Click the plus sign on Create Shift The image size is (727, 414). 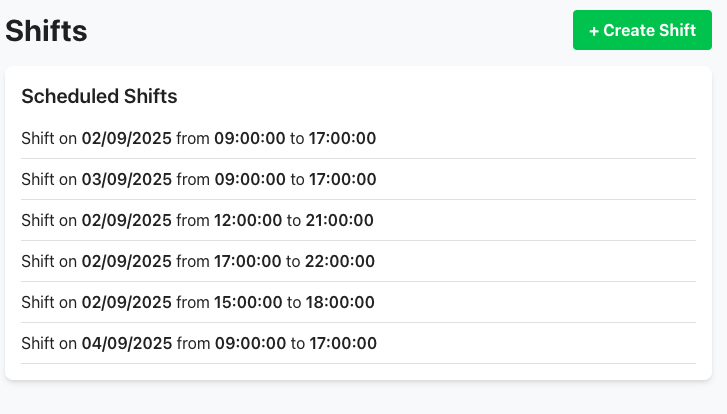pyautogui.click(x=594, y=30)
